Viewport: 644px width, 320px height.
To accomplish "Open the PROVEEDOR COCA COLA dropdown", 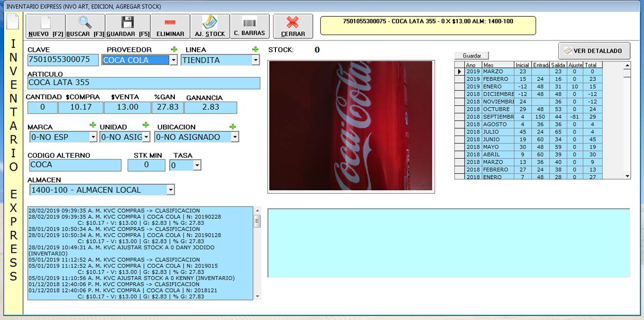I will (173, 60).
